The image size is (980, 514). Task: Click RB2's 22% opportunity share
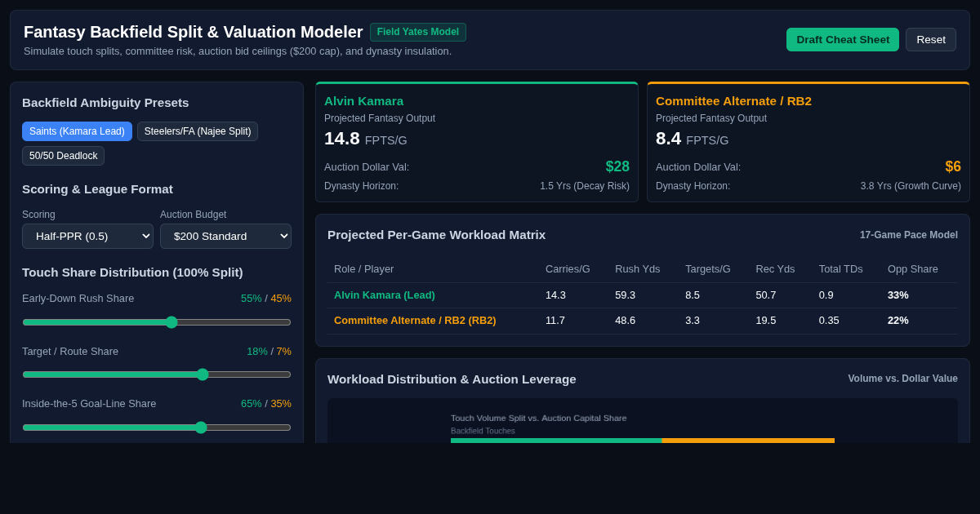click(898, 321)
